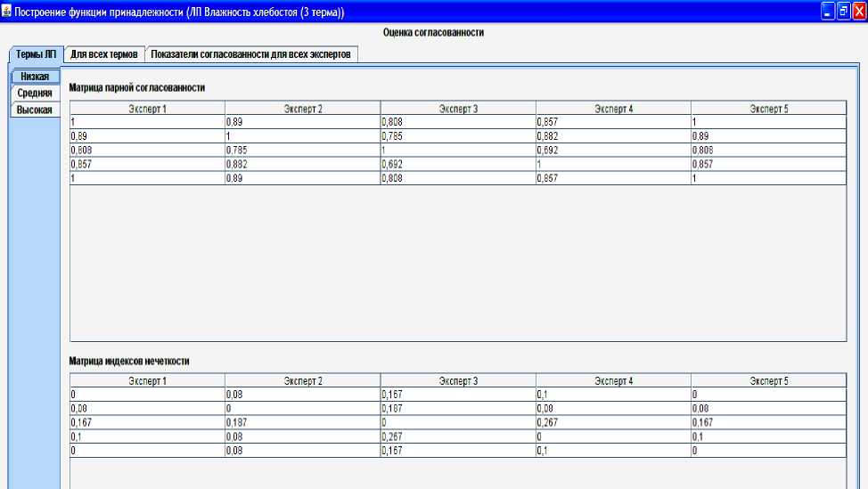Viewport: 868px width, 489px height.
Task: Select 0,167 cell under Эксперт 5, нечеткости matrix
Action: point(769,422)
